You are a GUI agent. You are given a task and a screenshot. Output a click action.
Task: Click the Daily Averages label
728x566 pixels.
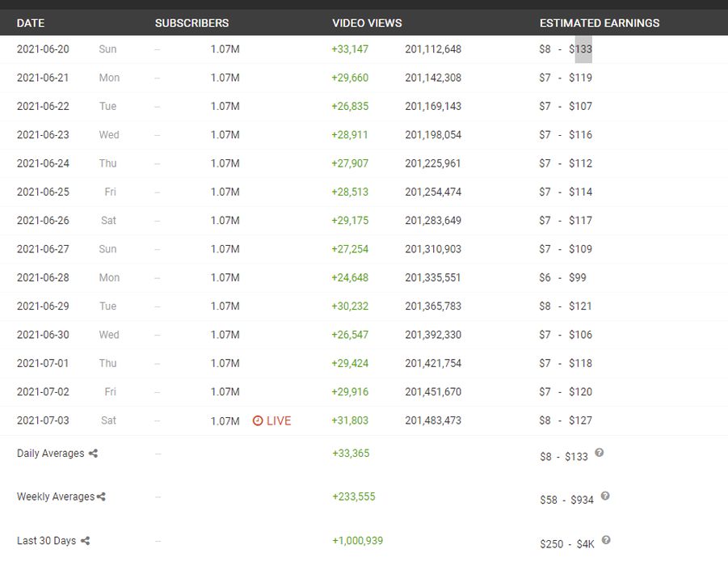point(50,454)
